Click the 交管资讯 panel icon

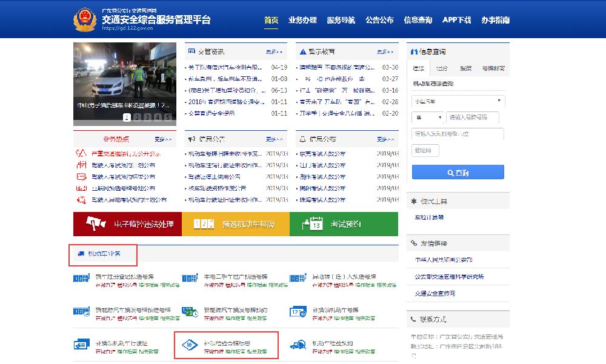[191, 51]
